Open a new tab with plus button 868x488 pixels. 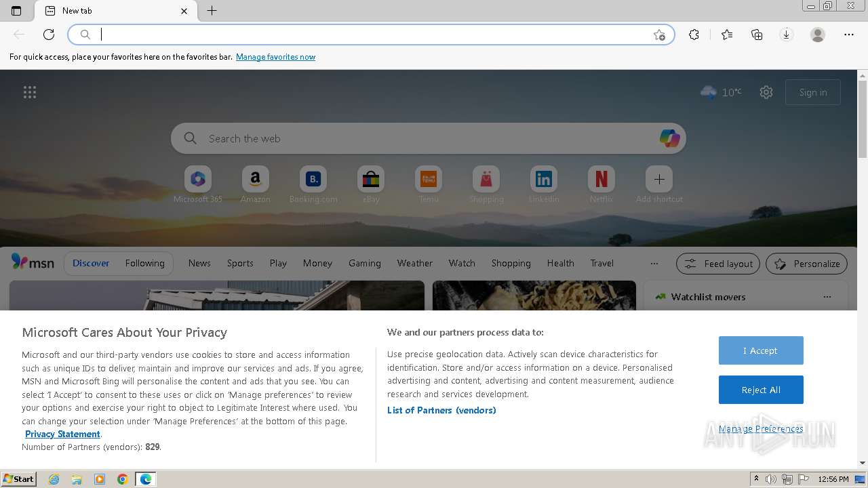[x=212, y=11]
